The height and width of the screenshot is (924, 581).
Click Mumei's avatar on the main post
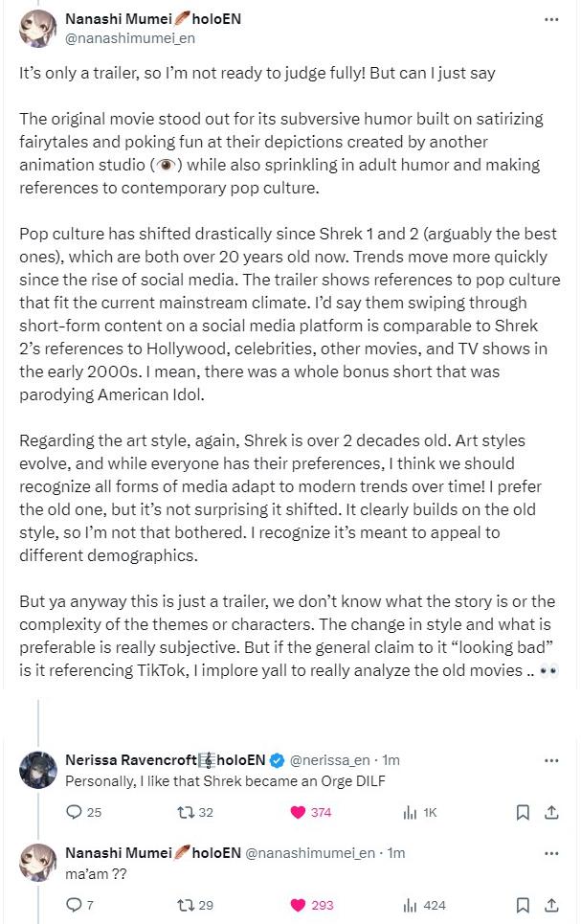[x=36, y=29]
